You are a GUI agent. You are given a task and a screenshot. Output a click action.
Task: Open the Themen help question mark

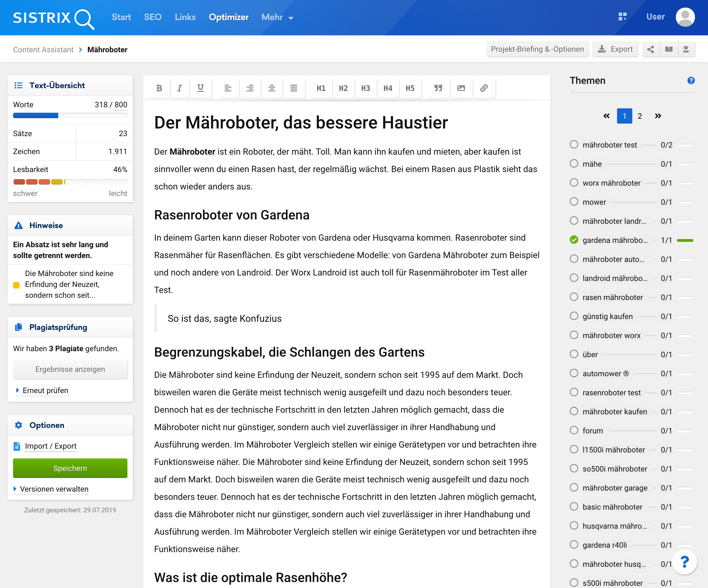[691, 81]
